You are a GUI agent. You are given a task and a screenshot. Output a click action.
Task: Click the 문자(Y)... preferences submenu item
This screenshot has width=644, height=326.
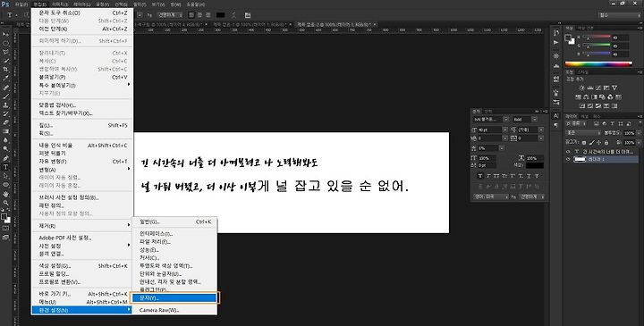[174, 298]
